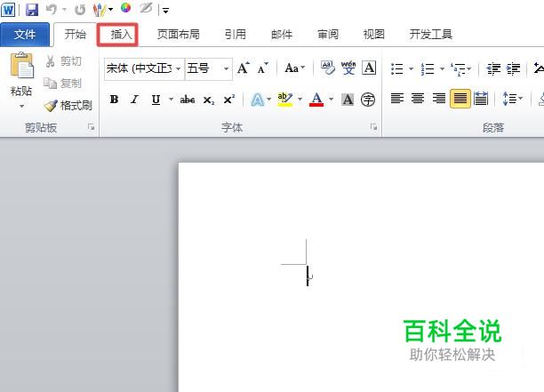
Task: Click the clear formatting eraser icon
Action: [327, 68]
